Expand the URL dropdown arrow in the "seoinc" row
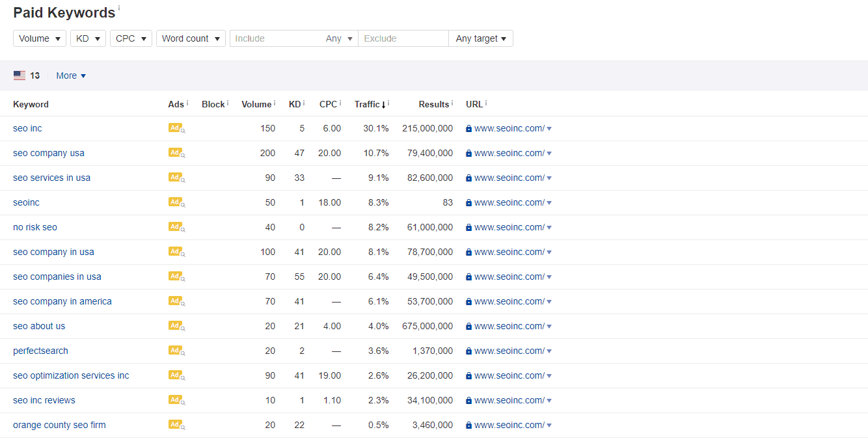The height and width of the screenshot is (445, 868). (x=550, y=202)
